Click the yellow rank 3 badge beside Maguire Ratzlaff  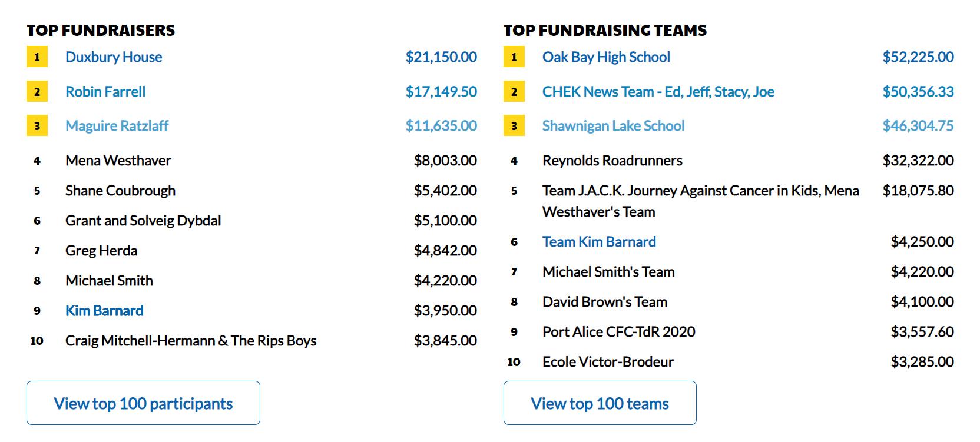[37, 126]
